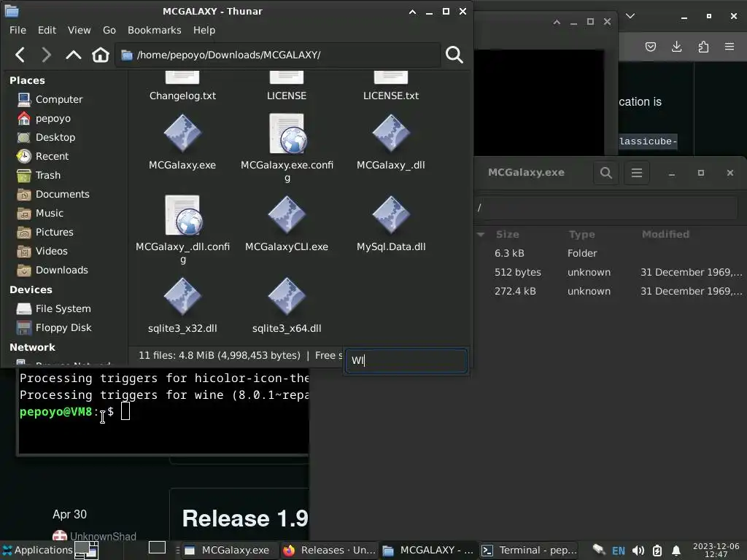Sort archive list by Type column
The width and height of the screenshot is (747, 560).
pyautogui.click(x=581, y=234)
